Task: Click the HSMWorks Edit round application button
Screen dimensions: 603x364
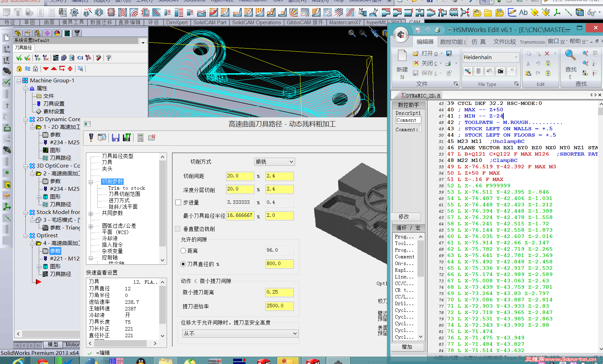Action: [400, 35]
